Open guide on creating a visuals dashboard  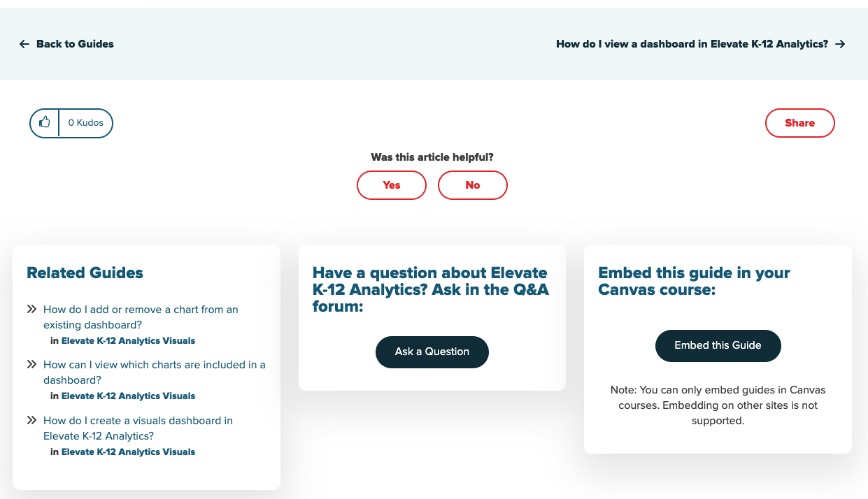[138, 428]
